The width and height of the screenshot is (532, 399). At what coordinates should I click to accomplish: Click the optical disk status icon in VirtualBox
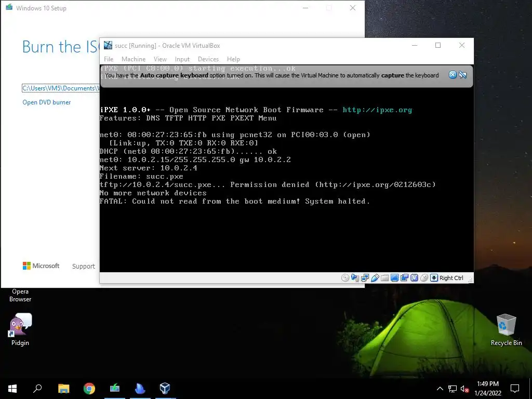345,278
